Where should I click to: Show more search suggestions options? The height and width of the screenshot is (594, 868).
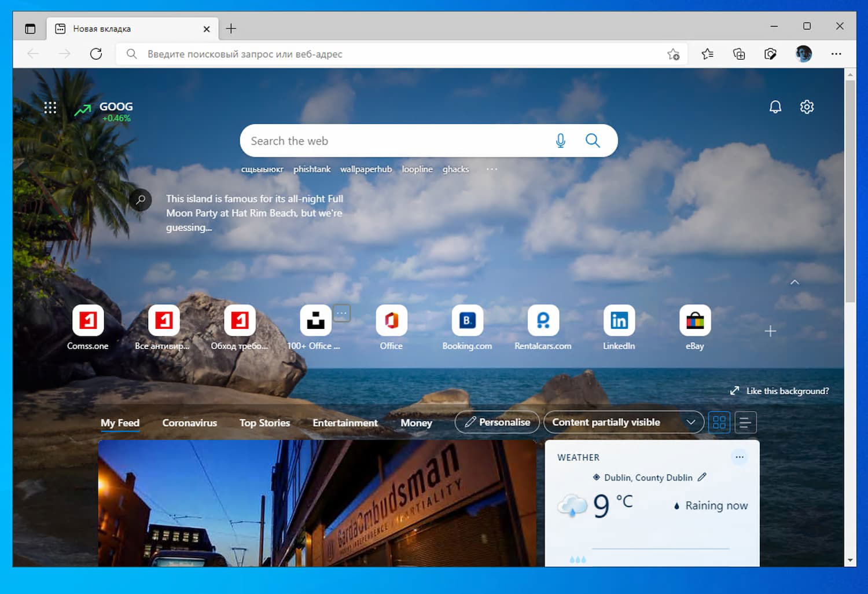point(492,169)
